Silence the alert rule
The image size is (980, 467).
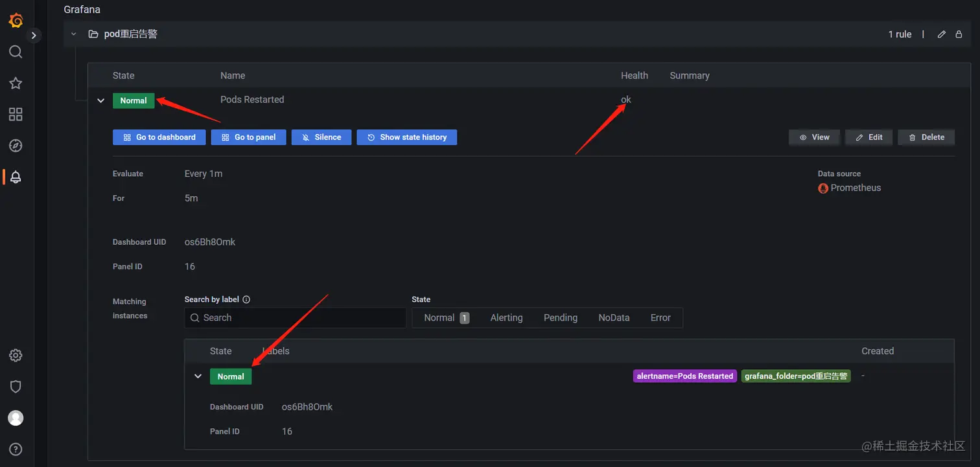321,137
